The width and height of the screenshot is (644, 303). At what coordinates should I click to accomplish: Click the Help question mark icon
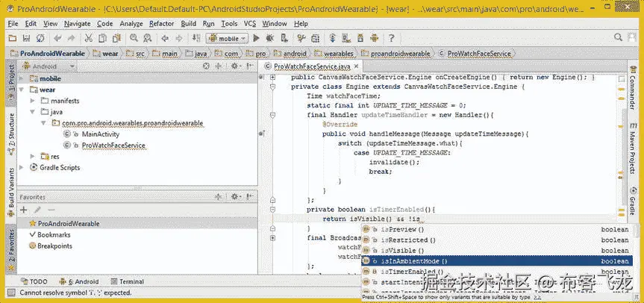[392, 38]
